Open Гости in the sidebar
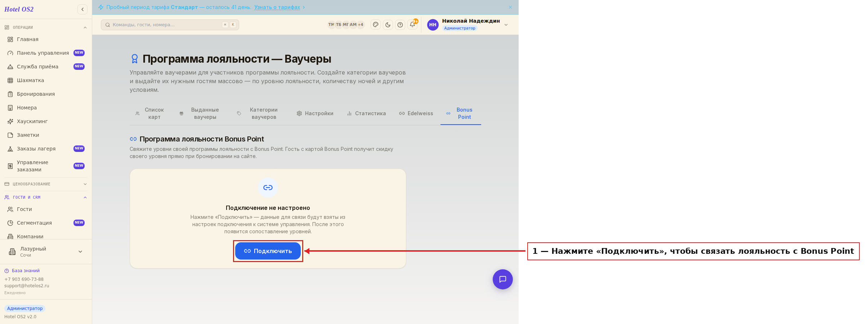This screenshot has height=324, width=868. [x=46, y=209]
